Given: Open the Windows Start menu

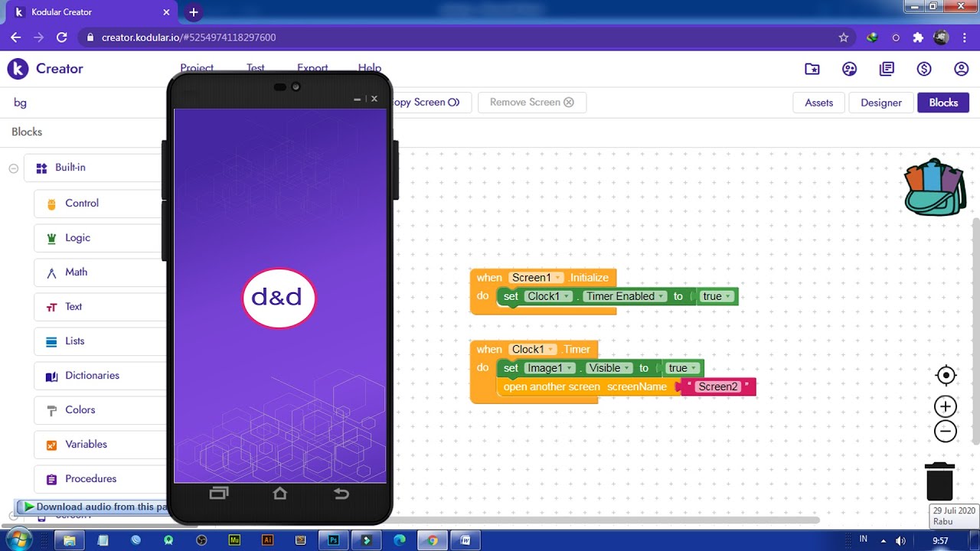Looking at the screenshot, I should click(x=18, y=540).
